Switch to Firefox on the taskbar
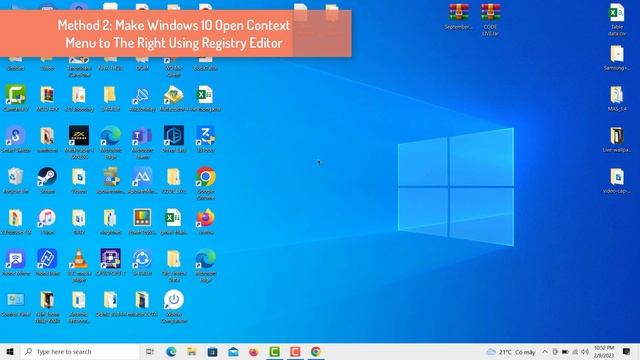The image size is (640, 360). point(254,352)
